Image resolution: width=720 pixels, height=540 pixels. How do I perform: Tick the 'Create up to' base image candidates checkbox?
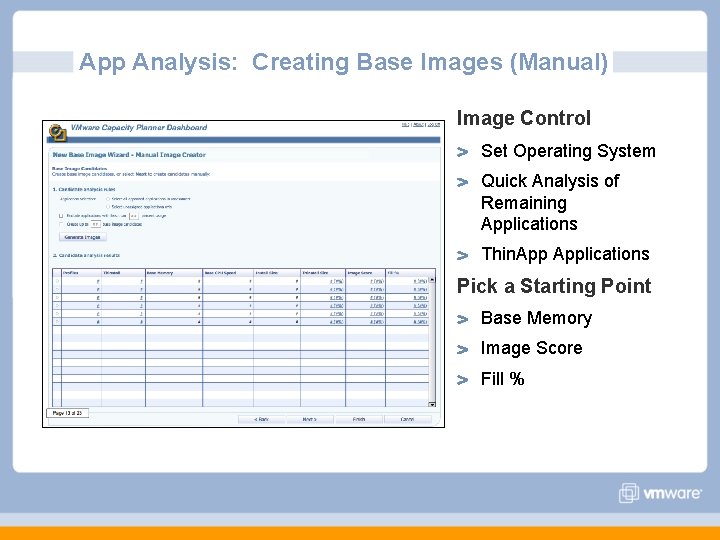tap(61, 224)
